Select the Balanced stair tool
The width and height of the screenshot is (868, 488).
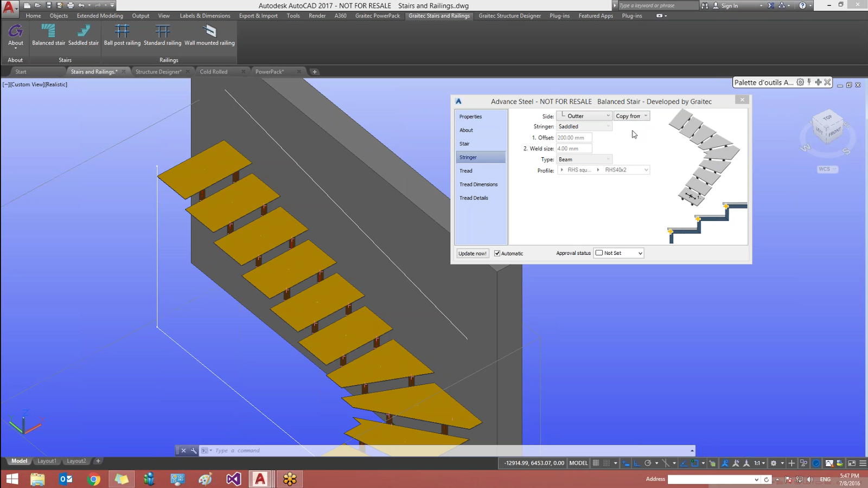tap(48, 34)
